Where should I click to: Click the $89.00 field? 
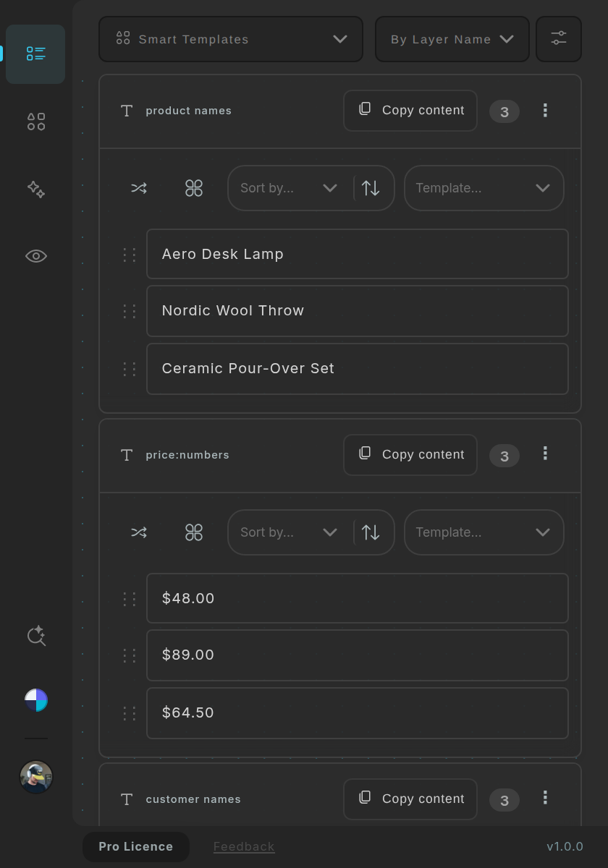358,655
